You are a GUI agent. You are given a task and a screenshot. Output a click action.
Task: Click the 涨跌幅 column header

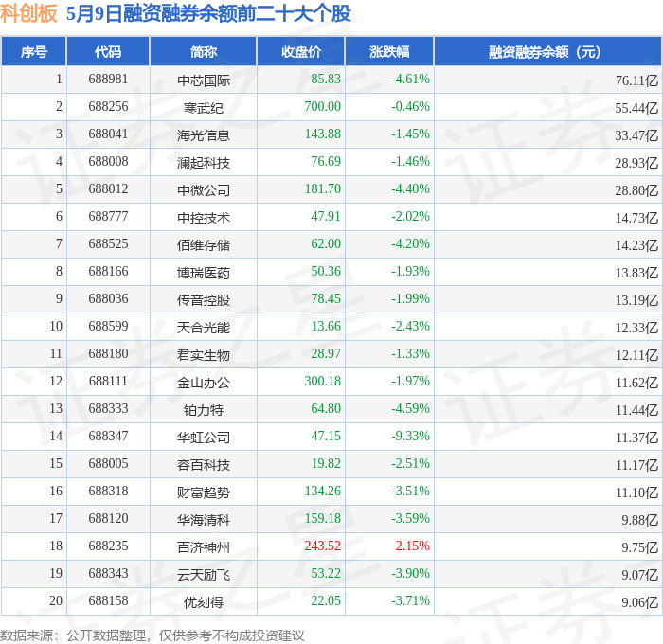pos(389,51)
